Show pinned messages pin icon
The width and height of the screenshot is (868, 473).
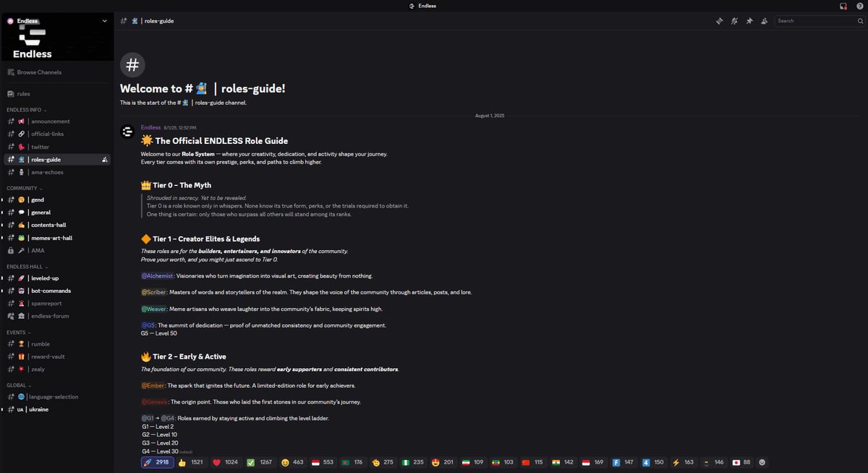(x=749, y=21)
